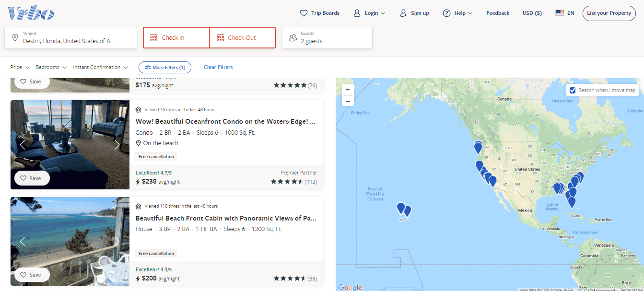Click Free cancellation badge on Oceanfront Condo
Image resolution: width=644 pixels, height=291 pixels.
coord(156,157)
